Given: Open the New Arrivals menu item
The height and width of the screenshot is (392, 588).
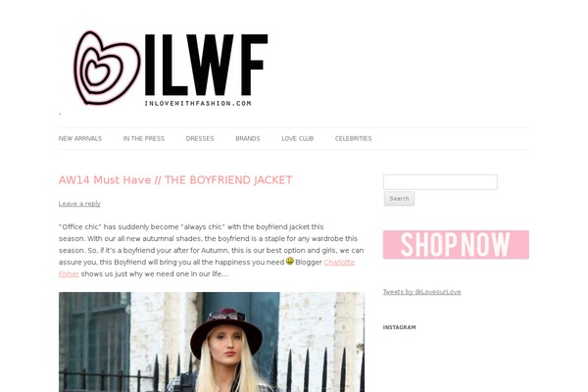Looking at the screenshot, I should (80, 139).
